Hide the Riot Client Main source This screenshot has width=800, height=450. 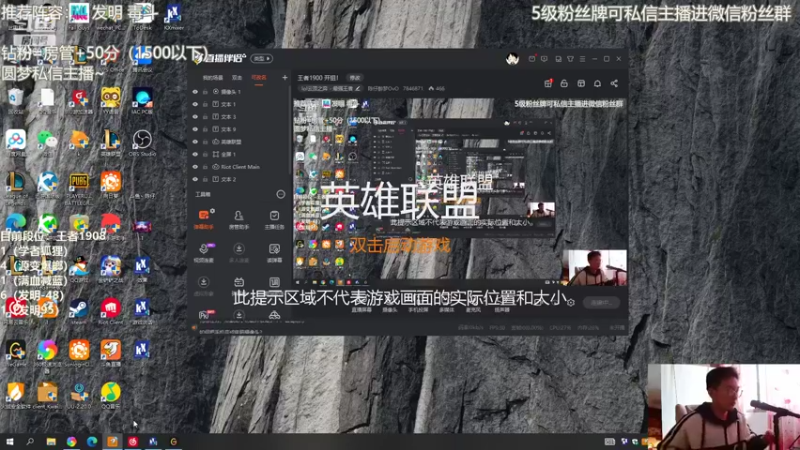click(x=195, y=167)
